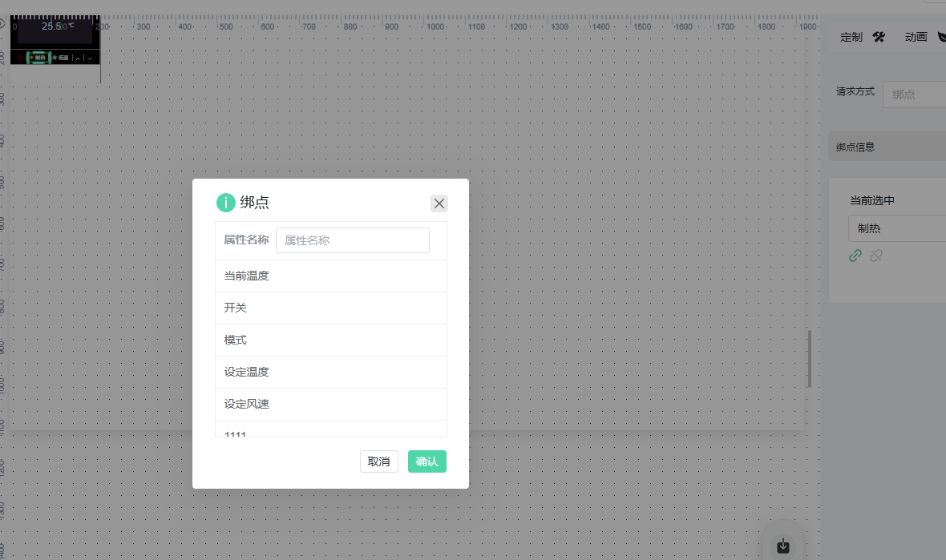Click the temperature up arrow

coord(79,58)
